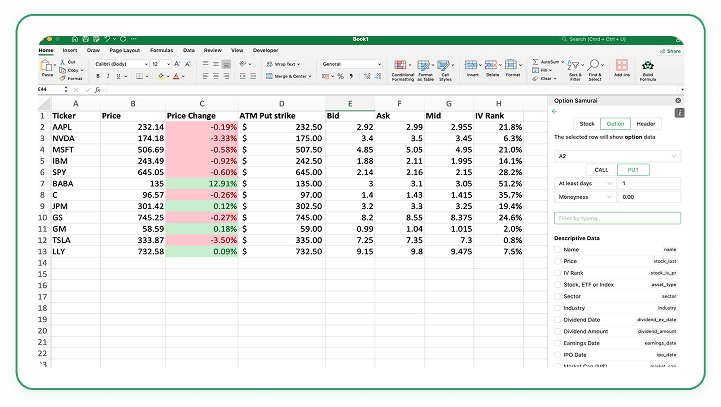Screen dimensions: 721x407
Task: Increase font size with the larger A icon
Action: coord(177,64)
